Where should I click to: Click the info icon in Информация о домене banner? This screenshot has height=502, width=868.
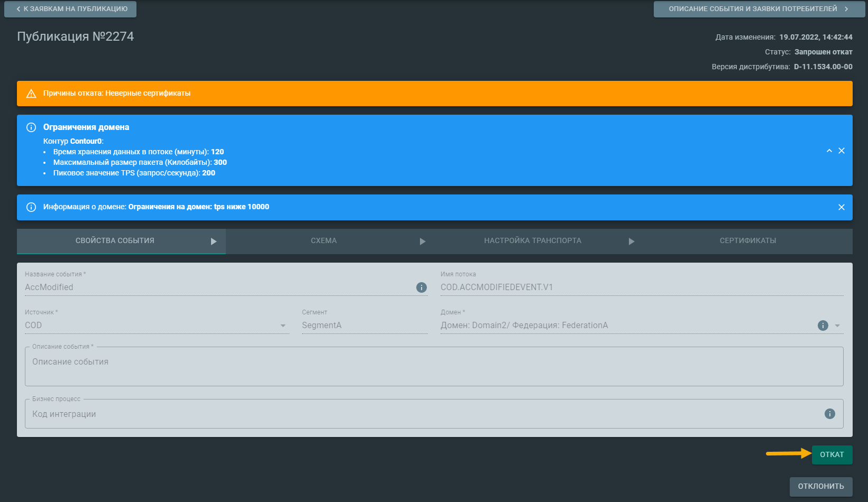point(31,207)
